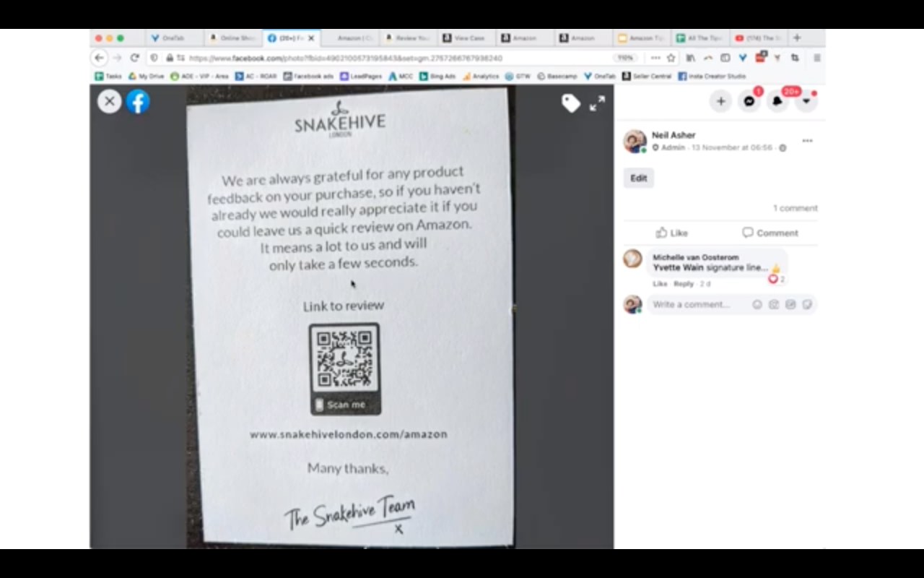This screenshot has width=924, height=578.
Task: Switch to the Online Shop tab
Action: [x=232, y=38]
